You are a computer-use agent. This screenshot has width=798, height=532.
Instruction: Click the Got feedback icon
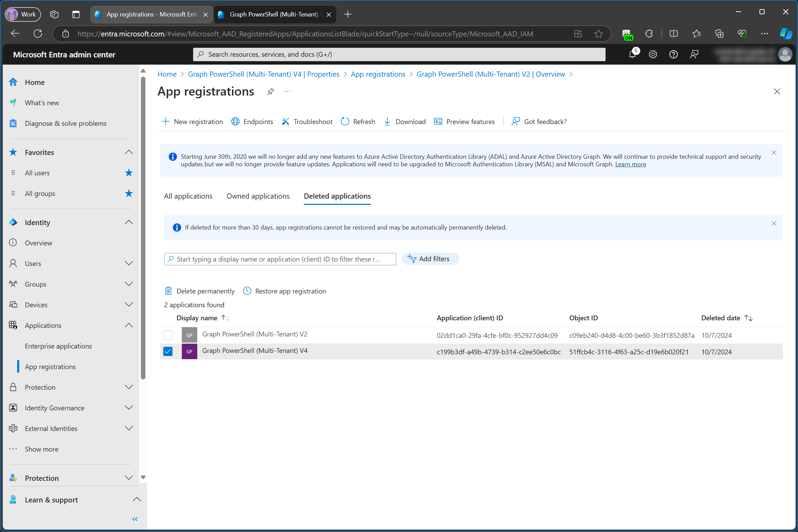tap(515, 122)
